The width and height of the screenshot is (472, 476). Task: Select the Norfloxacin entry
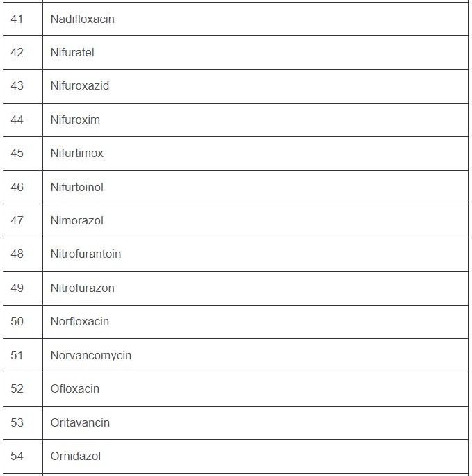click(79, 321)
